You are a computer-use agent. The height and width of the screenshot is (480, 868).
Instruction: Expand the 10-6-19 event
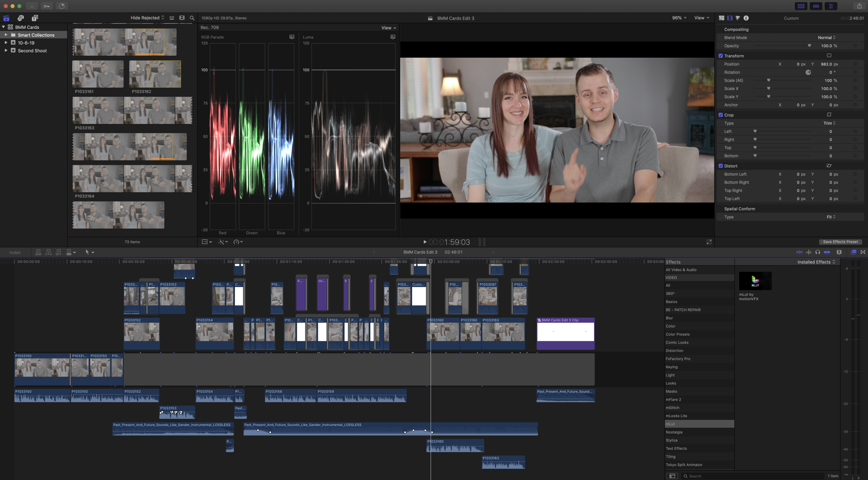click(x=6, y=43)
